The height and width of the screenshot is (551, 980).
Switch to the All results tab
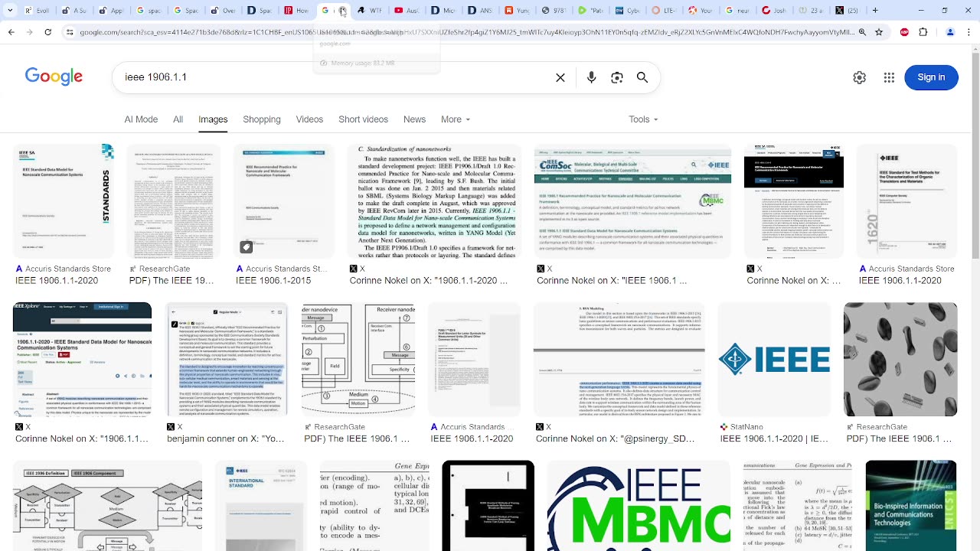click(x=178, y=119)
